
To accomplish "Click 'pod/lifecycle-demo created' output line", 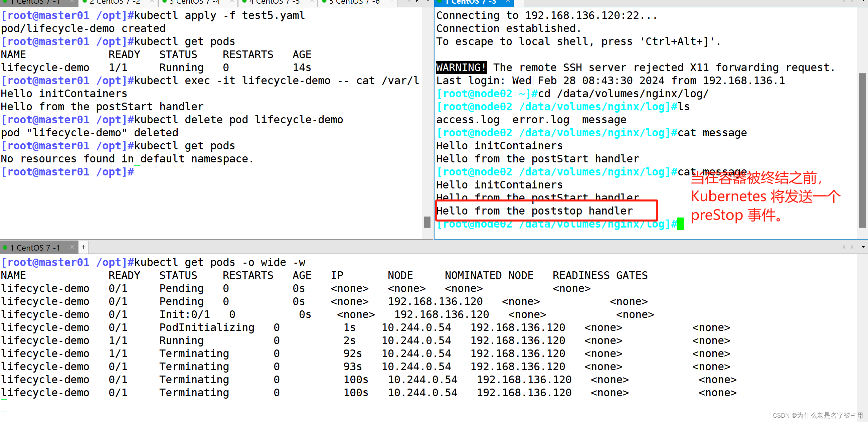I will point(83,28).
